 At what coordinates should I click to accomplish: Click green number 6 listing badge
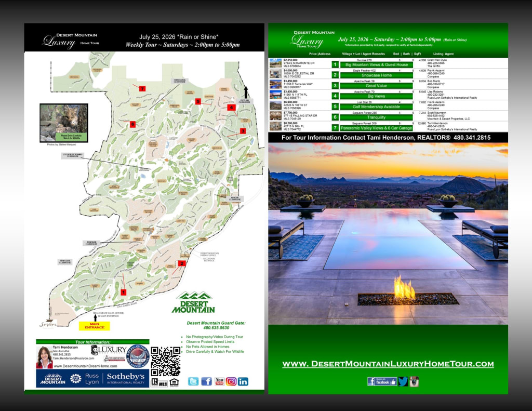335,117
